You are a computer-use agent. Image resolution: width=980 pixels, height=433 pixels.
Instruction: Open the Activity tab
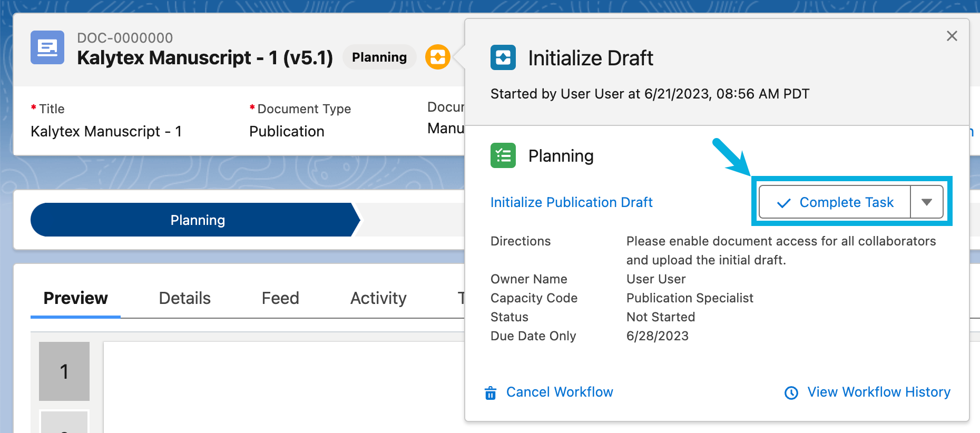pos(378,298)
